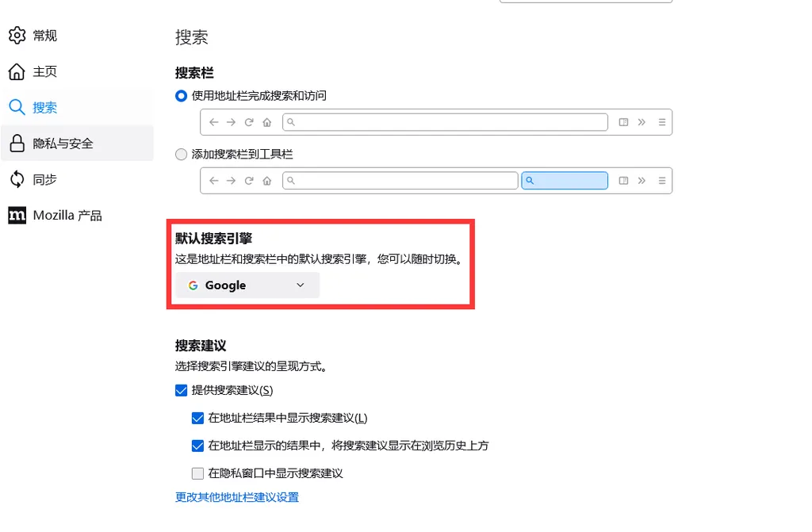Enable 在隐私窗口中显示搜索建议 checkbox
Image resolution: width=812 pixels, height=532 pixels.
coord(197,473)
